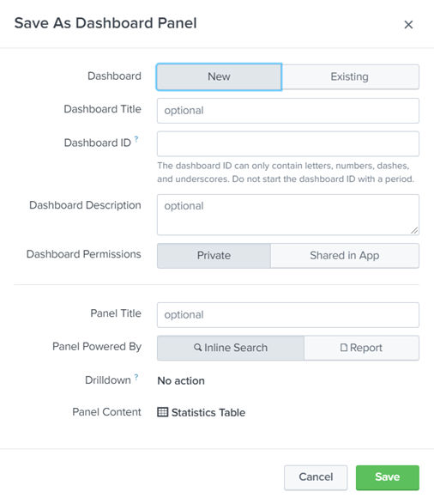Image resolution: width=434 pixels, height=504 pixels.
Task: Click the resize handle of Dashboard Description
Action: pyautogui.click(x=414, y=230)
